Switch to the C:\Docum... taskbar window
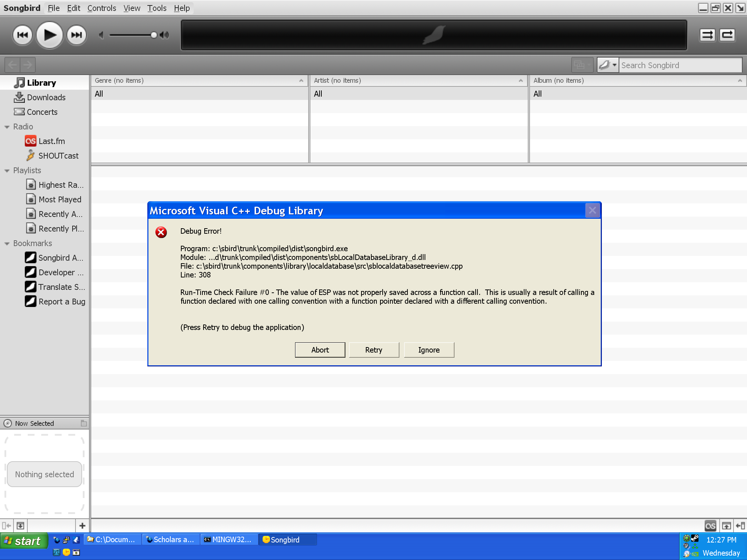Image resolution: width=747 pixels, height=560 pixels. click(113, 540)
